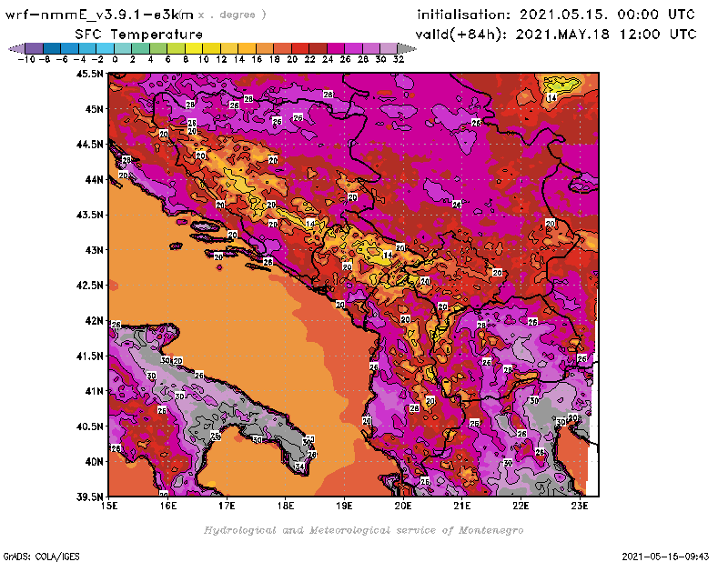728x562 pixels.
Task: Click the model name 'wrf-nmmE_v3.9.1-e3km' text
Action: pyautogui.click(x=99, y=15)
